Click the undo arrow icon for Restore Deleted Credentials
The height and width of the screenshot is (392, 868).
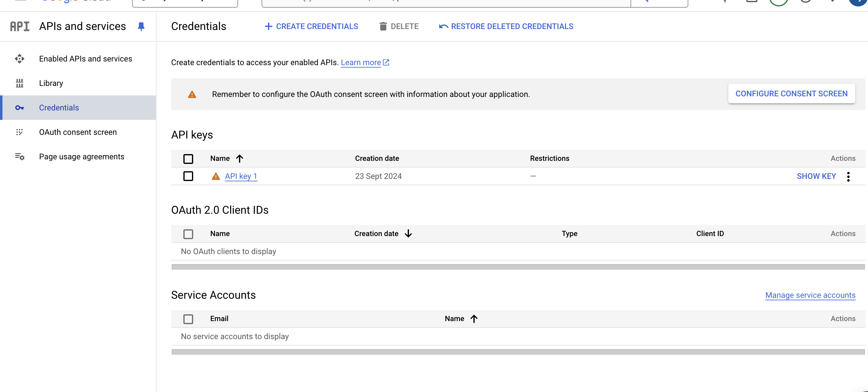tap(443, 26)
